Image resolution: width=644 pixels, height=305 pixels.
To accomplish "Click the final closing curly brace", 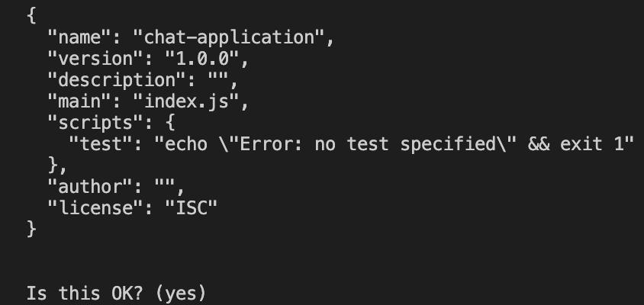I will 31,230.
